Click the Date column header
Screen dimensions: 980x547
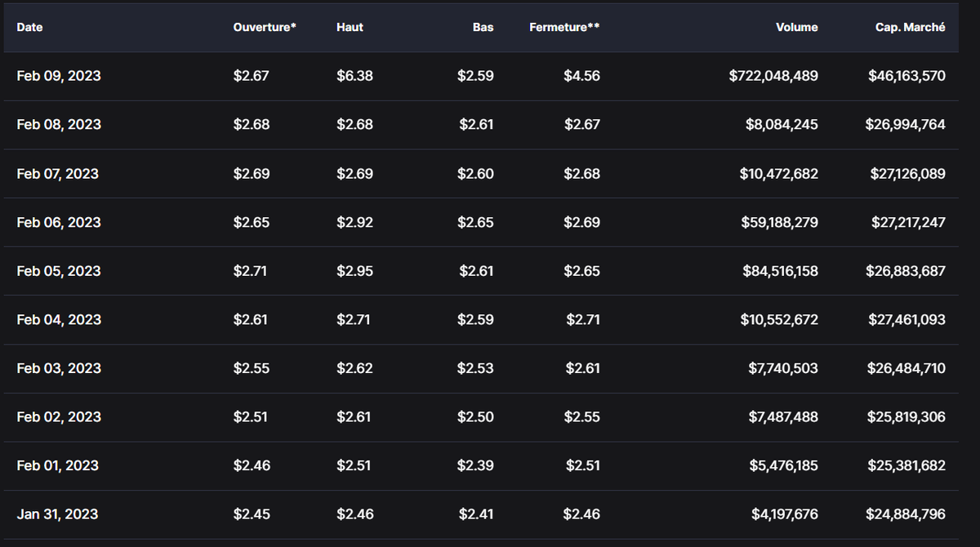click(x=29, y=27)
